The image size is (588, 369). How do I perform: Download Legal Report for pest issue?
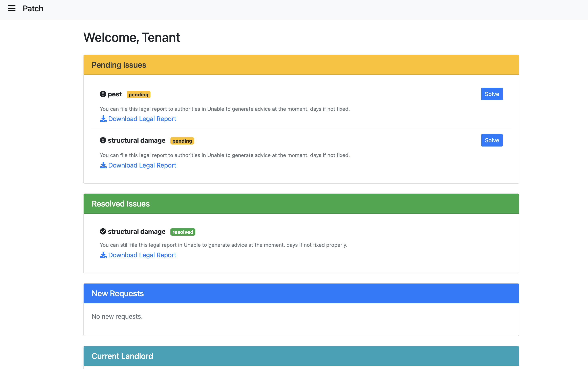click(142, 119)
